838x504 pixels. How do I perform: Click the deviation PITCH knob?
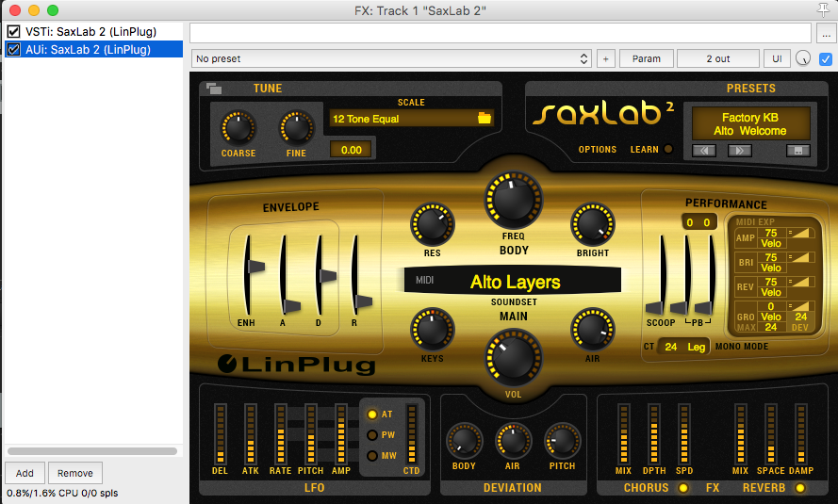click(x=562, y=441)
